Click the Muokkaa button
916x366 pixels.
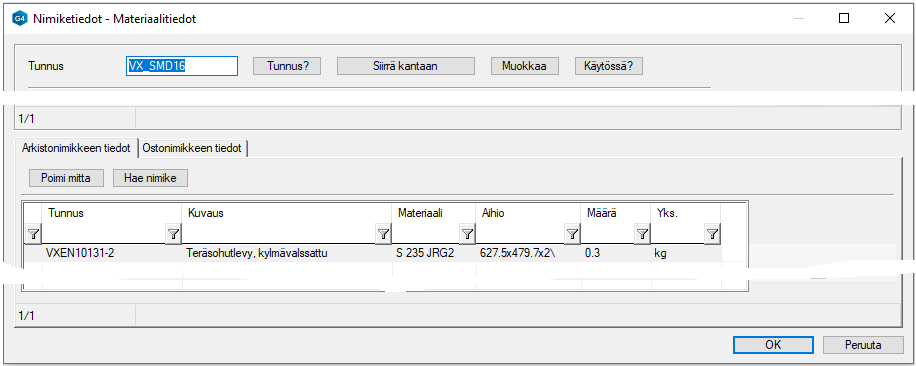click(525, 66)
